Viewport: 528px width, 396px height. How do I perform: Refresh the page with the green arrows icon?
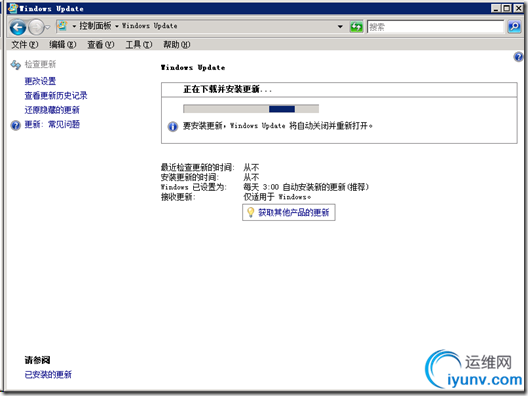point(356,27)
